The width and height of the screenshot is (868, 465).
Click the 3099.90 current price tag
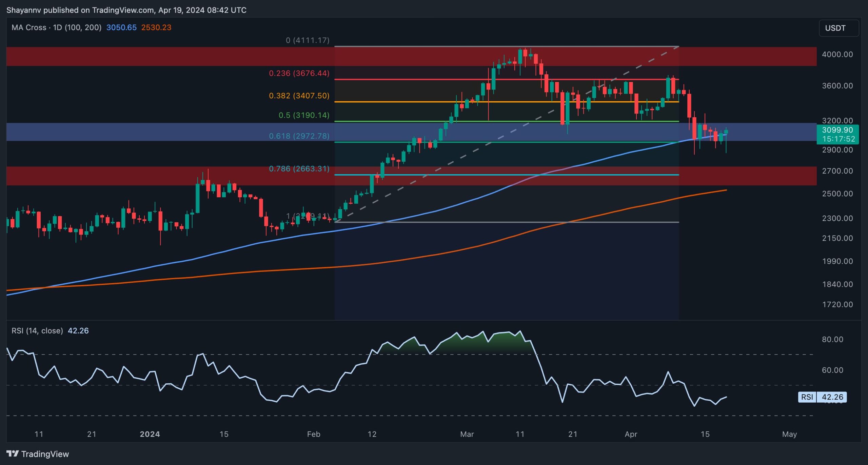[837, 130]
